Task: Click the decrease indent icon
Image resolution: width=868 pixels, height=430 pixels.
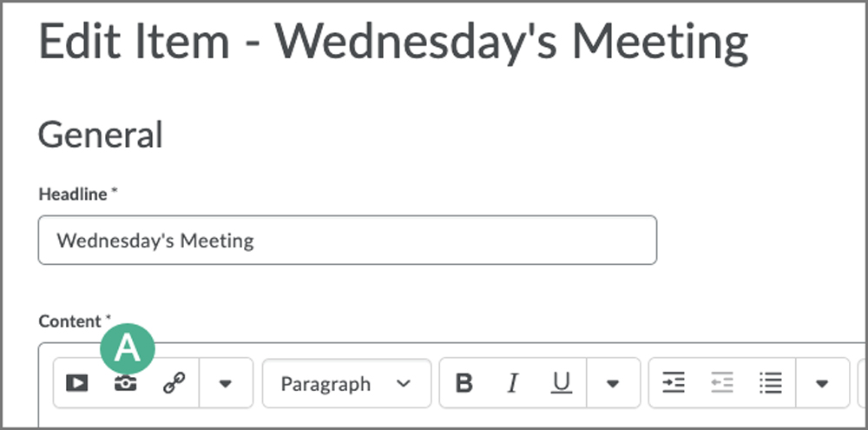Action: point(722,382)
